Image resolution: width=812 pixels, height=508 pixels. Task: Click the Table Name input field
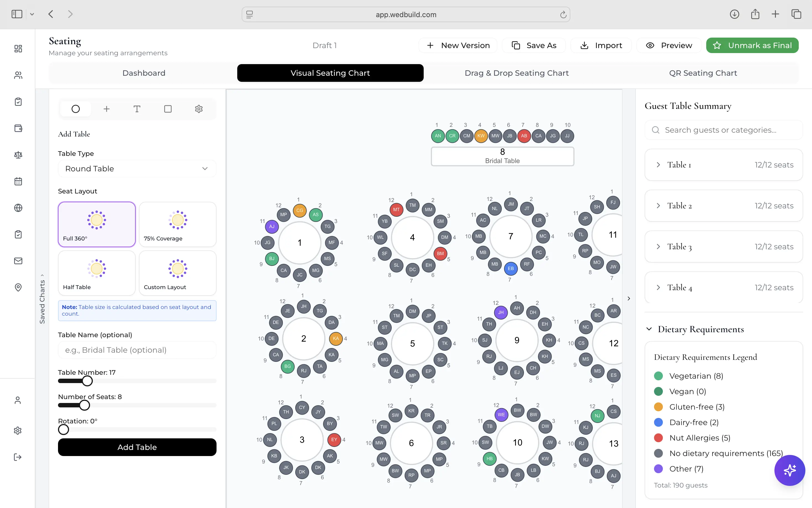click(137, 350)
